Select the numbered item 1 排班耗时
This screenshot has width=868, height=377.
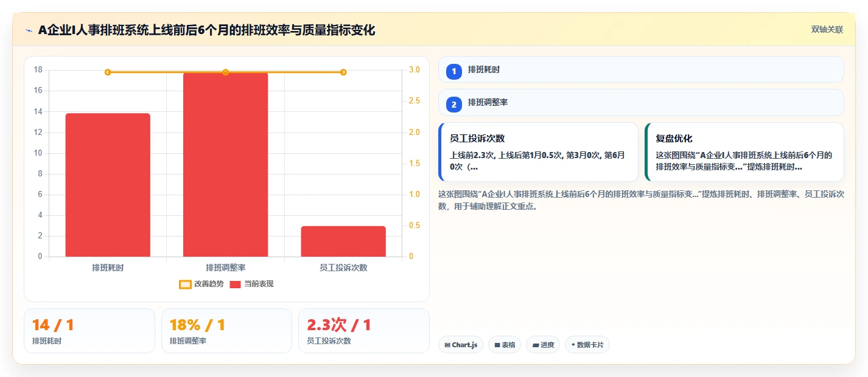[641, 70]
